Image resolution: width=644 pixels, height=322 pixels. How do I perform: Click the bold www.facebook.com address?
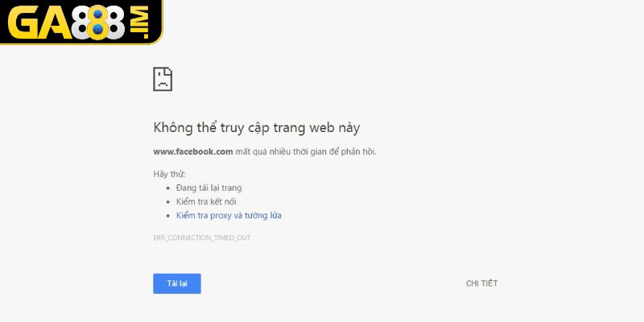(x=193, y=151)
